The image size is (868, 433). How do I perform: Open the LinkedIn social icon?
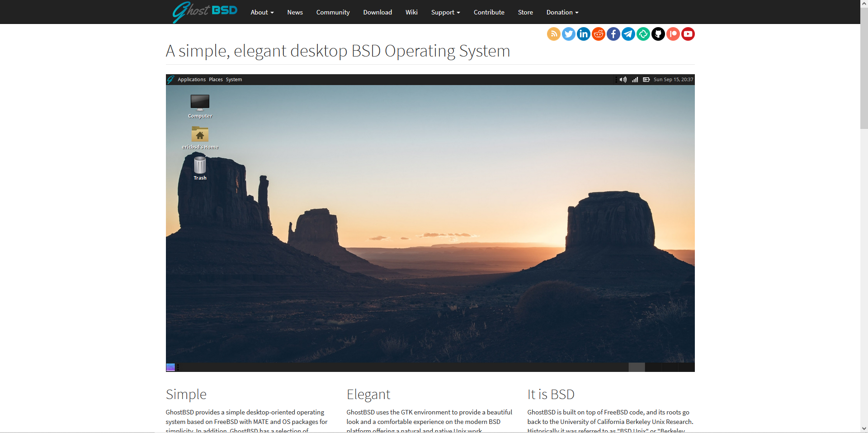click(x=584, y=34)
